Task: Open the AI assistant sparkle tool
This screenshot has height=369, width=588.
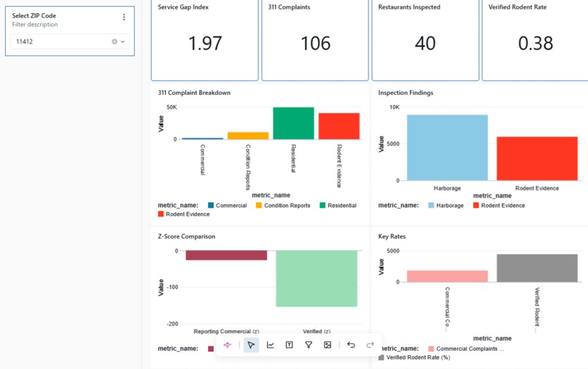Action: (x=228, y=345)
